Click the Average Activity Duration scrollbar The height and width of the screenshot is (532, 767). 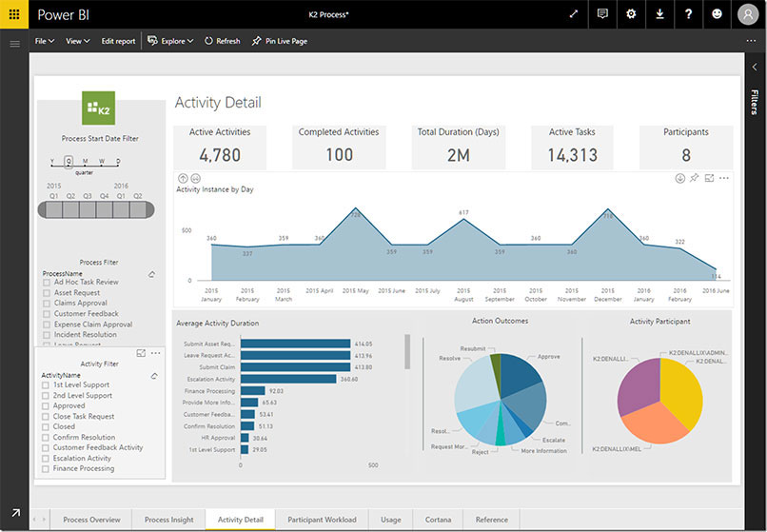407,351
